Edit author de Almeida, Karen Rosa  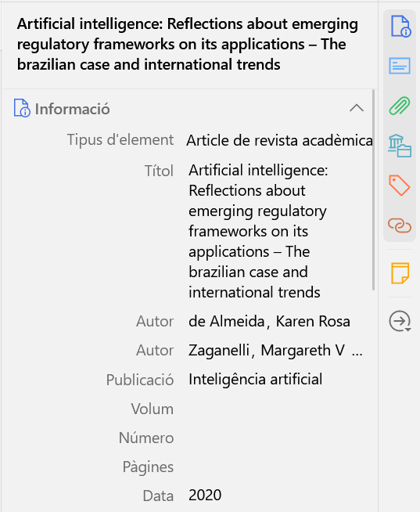(269, 321)
